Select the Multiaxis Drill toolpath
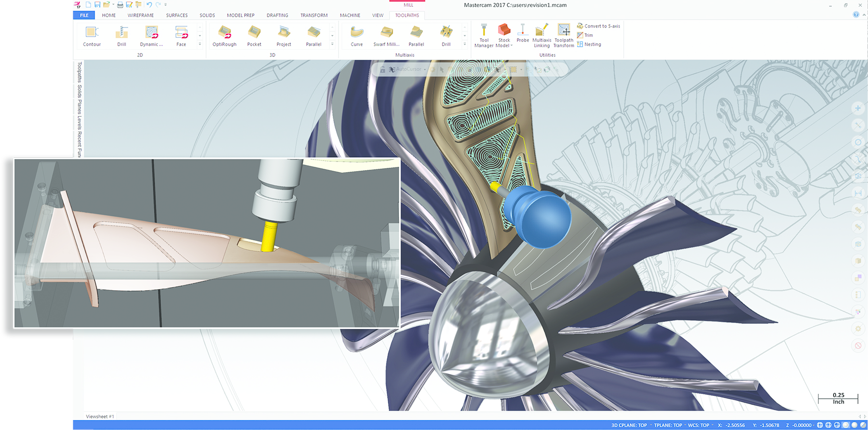This screenshot has height=430, width=868. pos(446,37)
